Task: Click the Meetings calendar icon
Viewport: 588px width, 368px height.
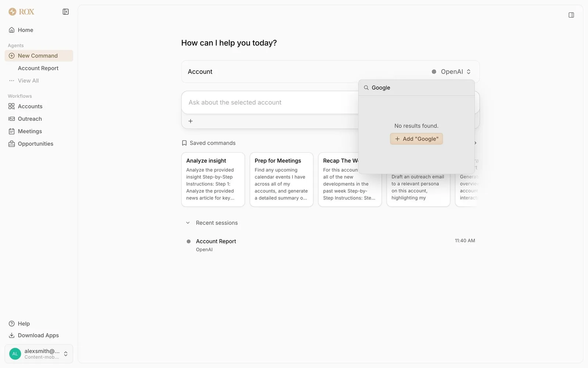Action: tap(12, 131)
